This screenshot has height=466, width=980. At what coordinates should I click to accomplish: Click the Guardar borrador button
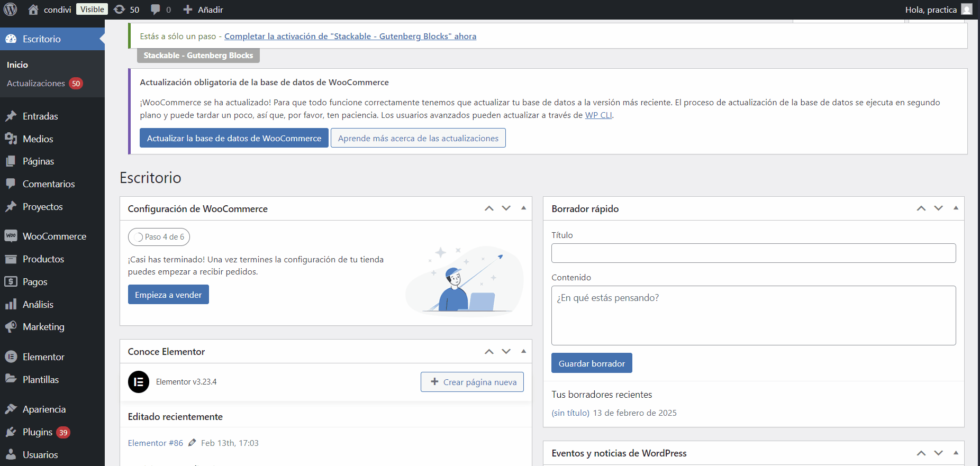click(592, 363)
